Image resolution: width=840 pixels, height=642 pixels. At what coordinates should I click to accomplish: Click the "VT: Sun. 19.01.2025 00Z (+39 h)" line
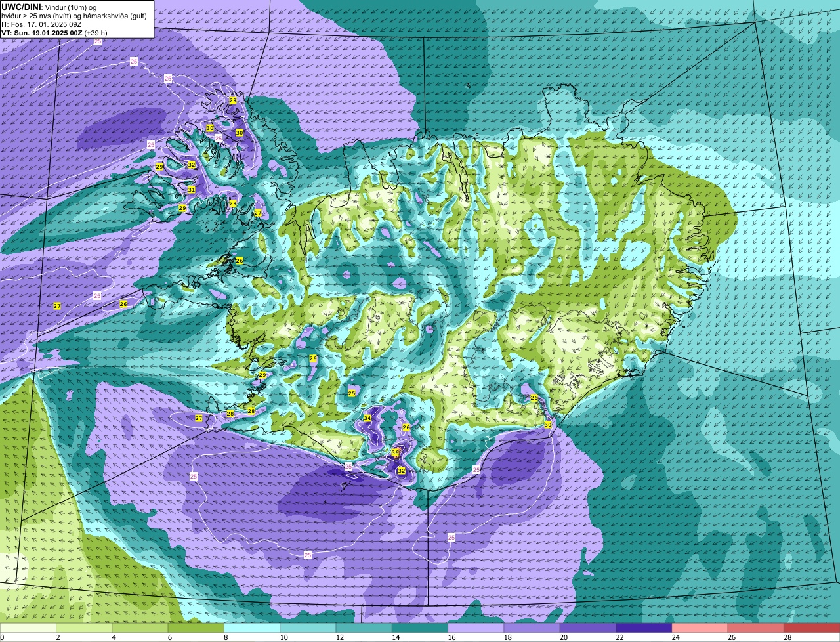tap(54, 32)
